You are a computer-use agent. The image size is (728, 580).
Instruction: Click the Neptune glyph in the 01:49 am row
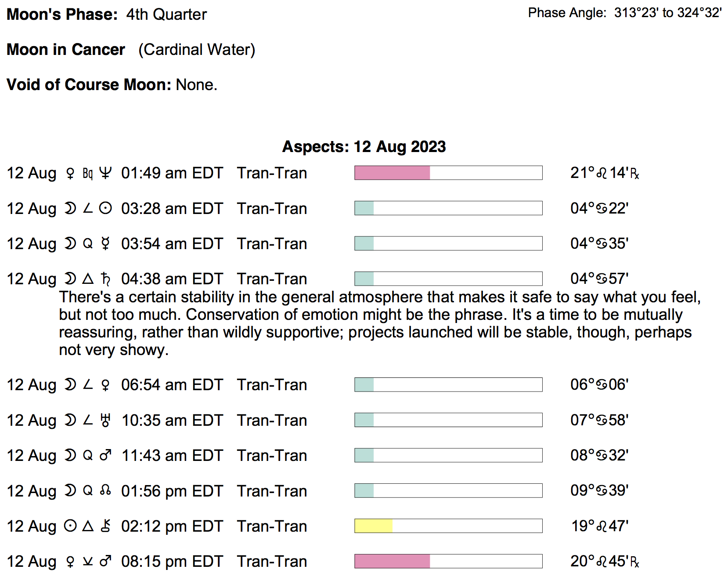105,173
